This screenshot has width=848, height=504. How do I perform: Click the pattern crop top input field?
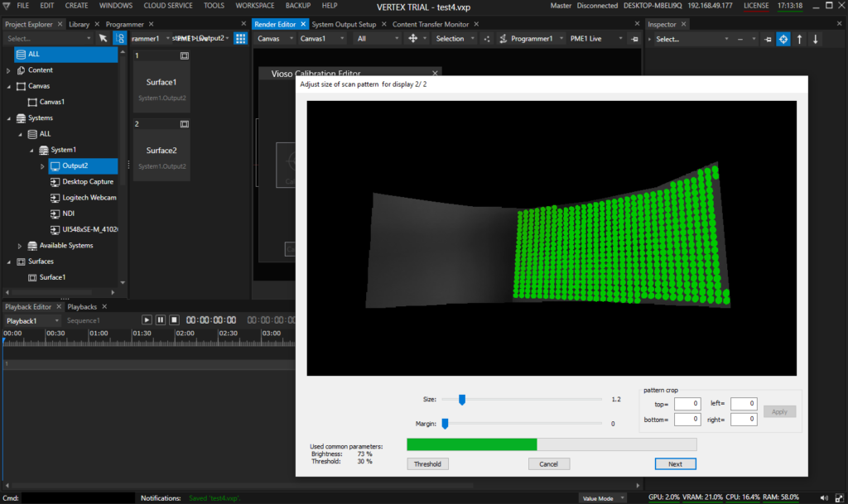[x=687, y=404]
